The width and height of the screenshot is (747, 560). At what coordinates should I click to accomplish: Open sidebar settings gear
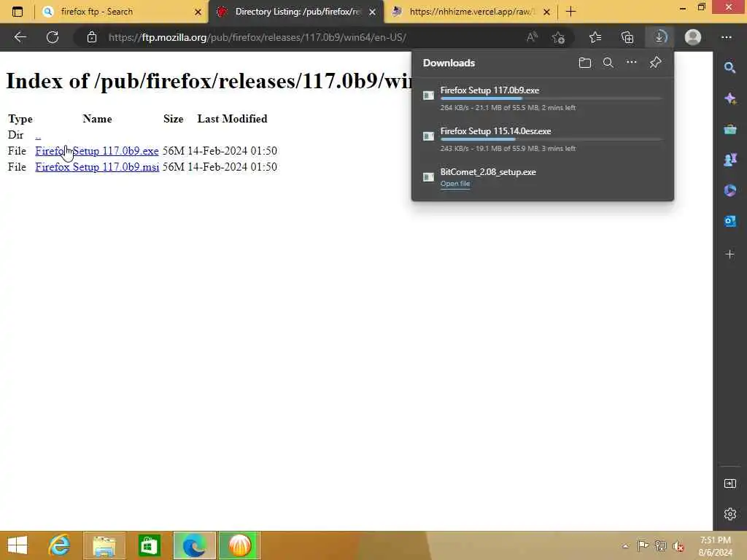point(729,514)
